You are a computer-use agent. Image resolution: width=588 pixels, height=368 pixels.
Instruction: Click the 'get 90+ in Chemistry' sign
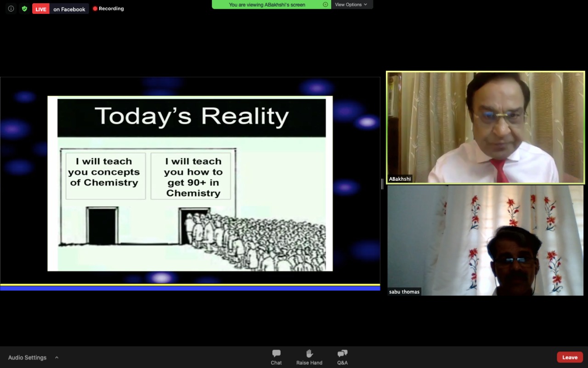point(191,176)
